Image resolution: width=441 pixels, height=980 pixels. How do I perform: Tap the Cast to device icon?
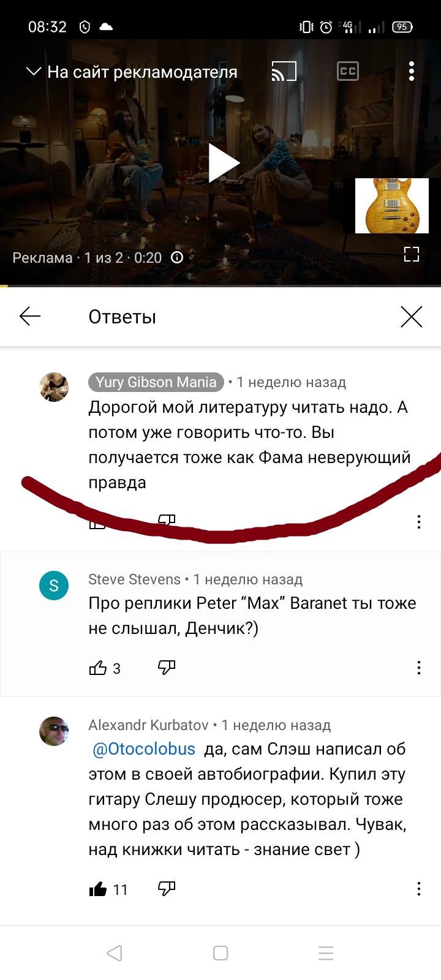[284, 72]
